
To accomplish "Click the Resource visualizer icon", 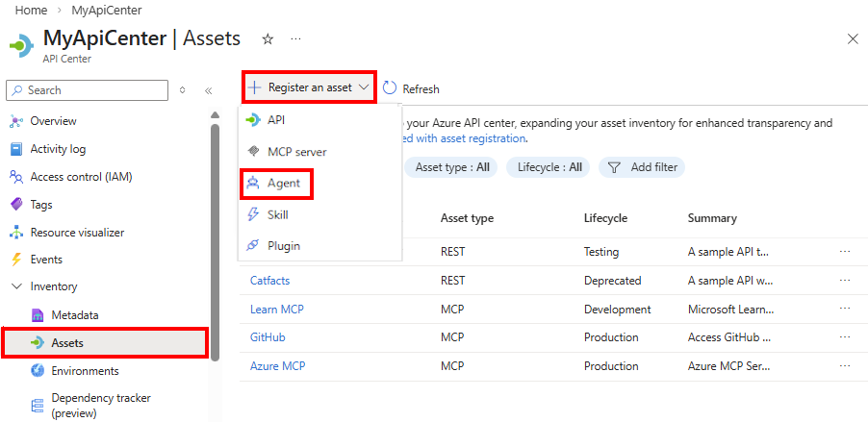I will [16, 233].
